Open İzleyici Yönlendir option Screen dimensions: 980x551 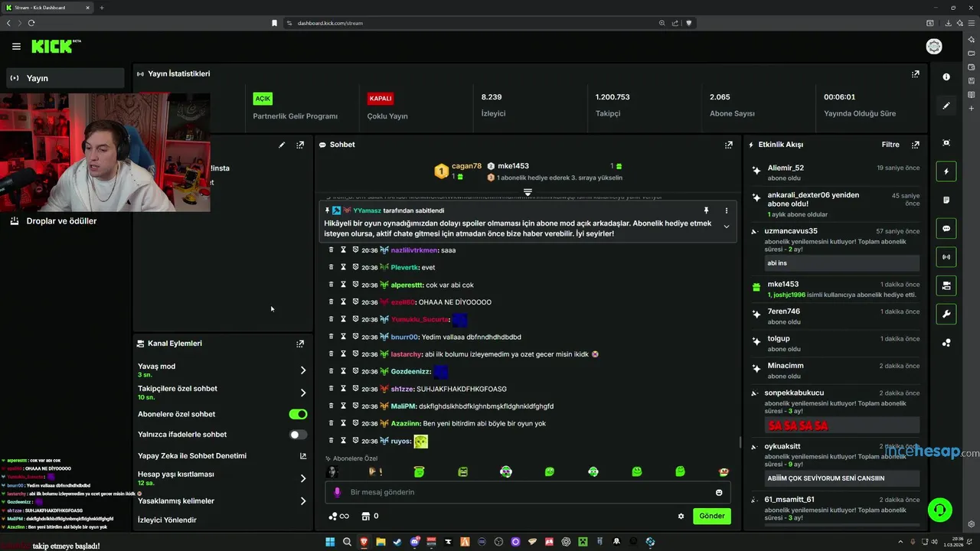point(167,520)
